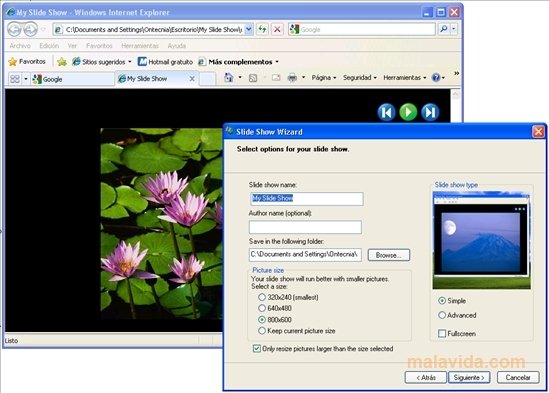Click the slide show type preview image
Screen dimensions: 549x393
click(481, 240)
